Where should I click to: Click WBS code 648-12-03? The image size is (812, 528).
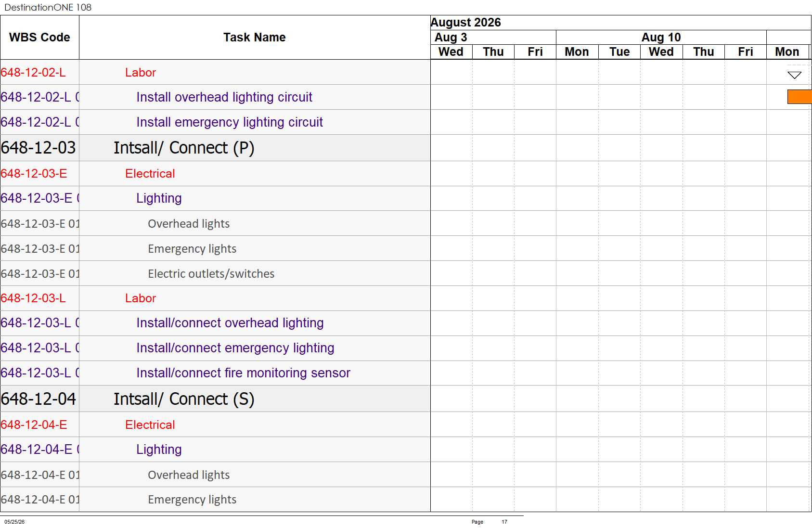point(39,148)
